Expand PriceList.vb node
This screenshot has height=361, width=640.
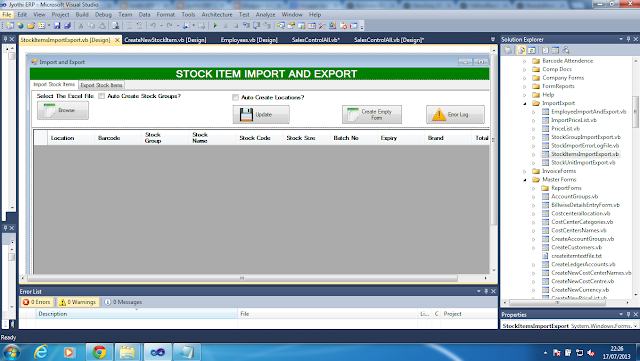[x=533, y=129]
